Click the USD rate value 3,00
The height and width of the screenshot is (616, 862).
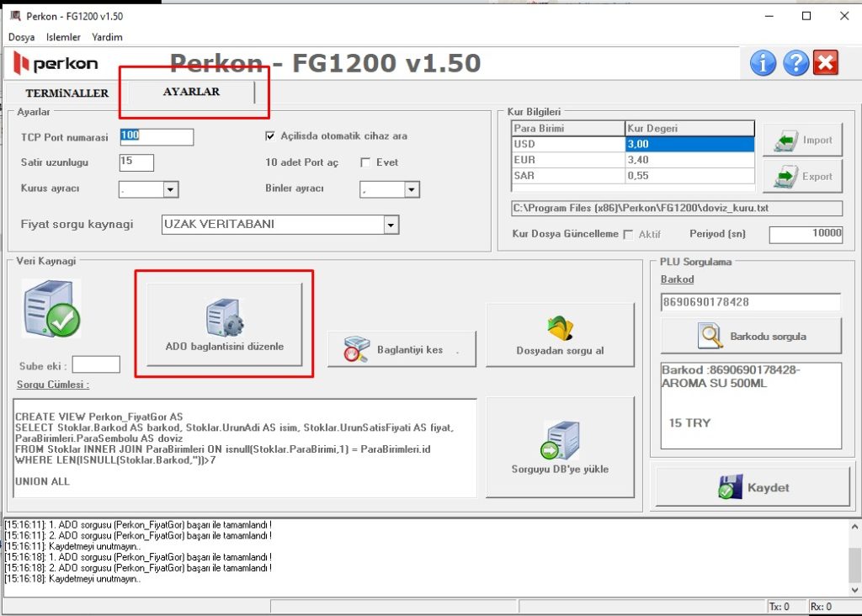point(690,144)
